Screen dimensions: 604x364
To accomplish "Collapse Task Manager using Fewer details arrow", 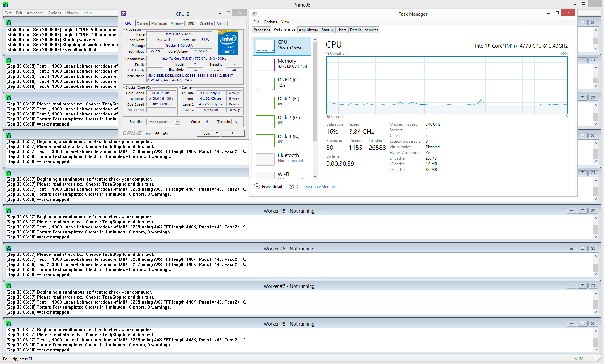I will pos(257,187).
